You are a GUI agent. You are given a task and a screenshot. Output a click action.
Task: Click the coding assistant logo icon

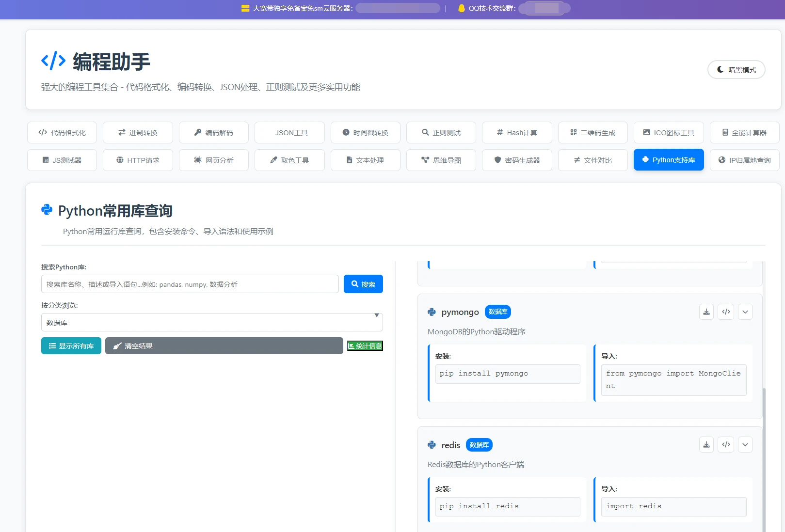pyautogui.click(x=53, y=61)
